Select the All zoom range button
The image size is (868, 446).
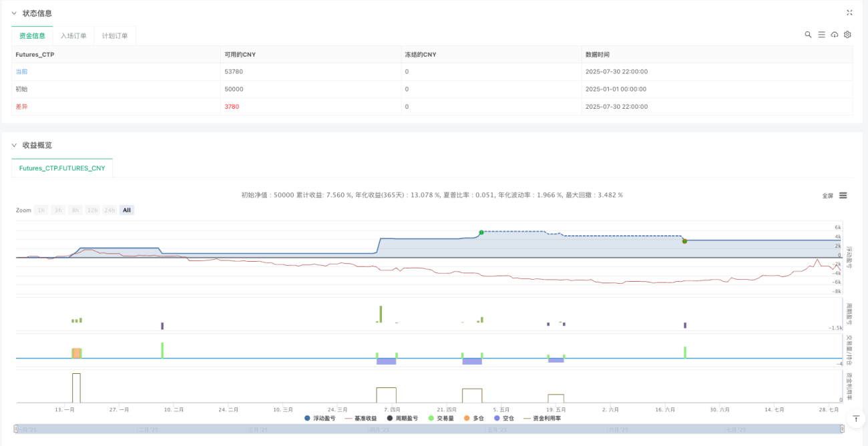tap(127, 210)
